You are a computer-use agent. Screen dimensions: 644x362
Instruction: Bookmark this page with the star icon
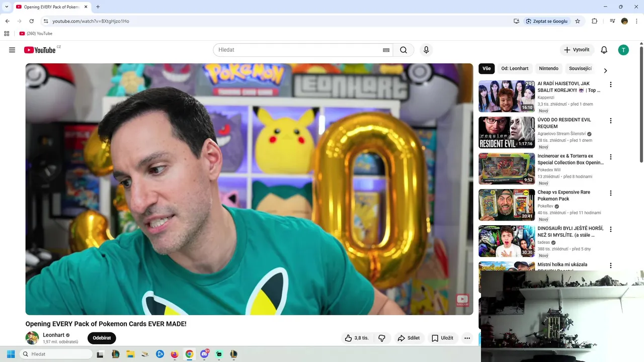(578, 21)
